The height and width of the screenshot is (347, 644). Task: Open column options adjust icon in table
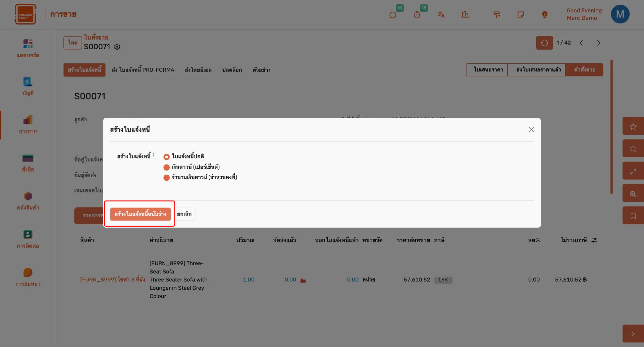point(594,240)
